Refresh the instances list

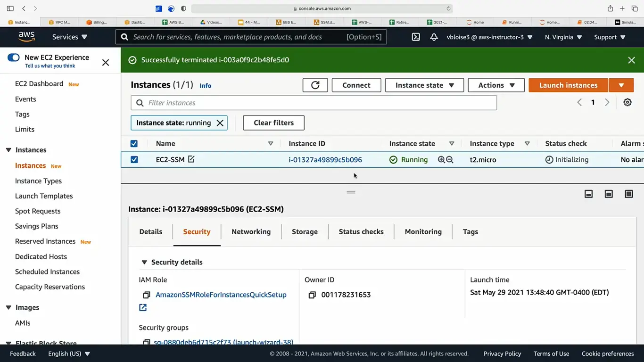coord(315,85)
